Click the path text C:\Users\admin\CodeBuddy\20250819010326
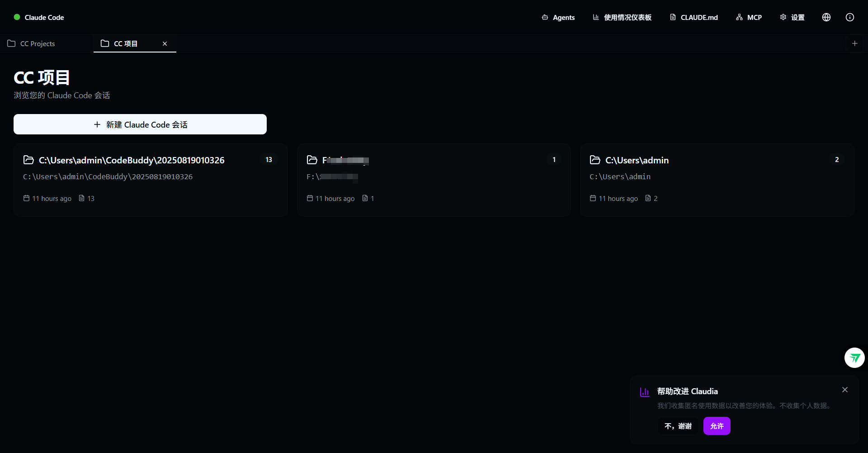868x453 pixels. click(108, 176)
